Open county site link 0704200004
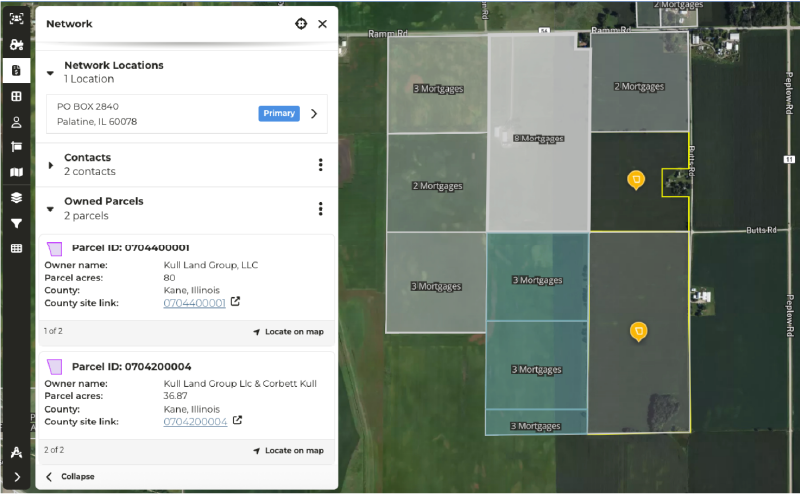801x494 pixels. click(195, 422)
